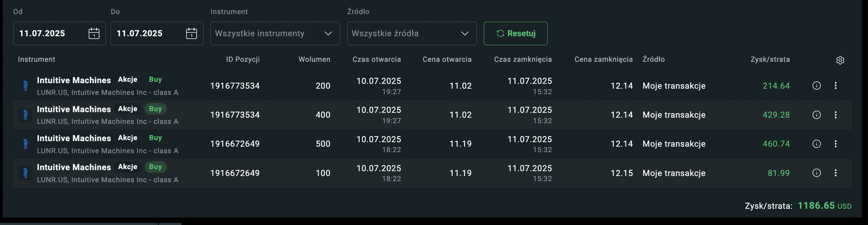This screenshot has height=225, width=868.
Task: Show info for the 81.99 profit trade
Action: point(817,173)
